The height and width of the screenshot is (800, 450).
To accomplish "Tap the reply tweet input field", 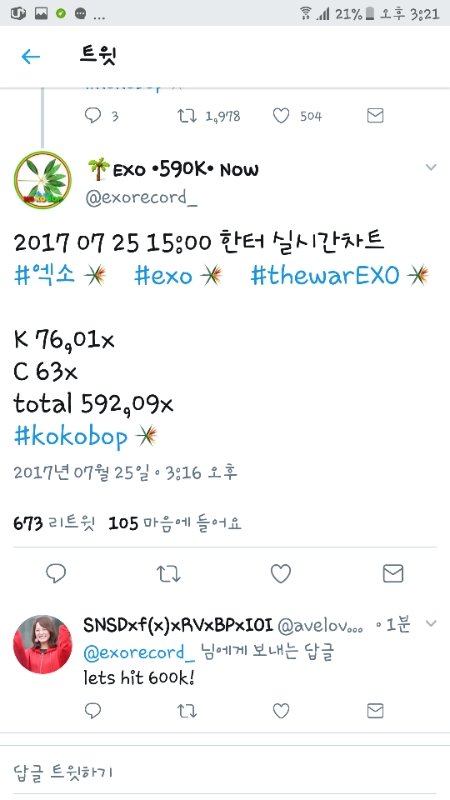I will point(225,771).
